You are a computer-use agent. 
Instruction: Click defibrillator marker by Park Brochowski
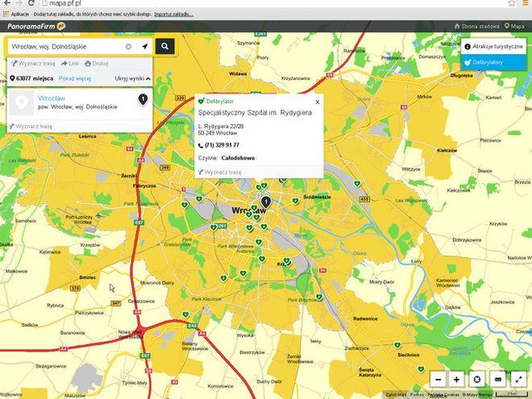click(x=319, y=297)
